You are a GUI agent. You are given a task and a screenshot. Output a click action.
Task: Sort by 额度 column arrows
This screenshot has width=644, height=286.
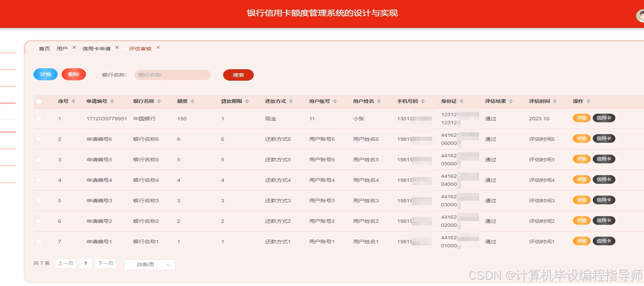192,101
